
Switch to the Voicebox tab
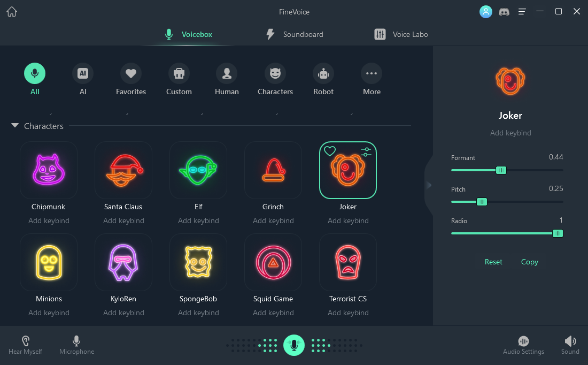(x=189, y=34)
